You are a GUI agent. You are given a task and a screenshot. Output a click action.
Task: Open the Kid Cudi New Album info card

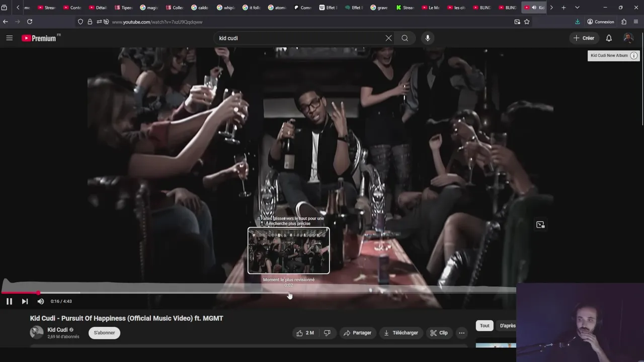tap(613, 56)
